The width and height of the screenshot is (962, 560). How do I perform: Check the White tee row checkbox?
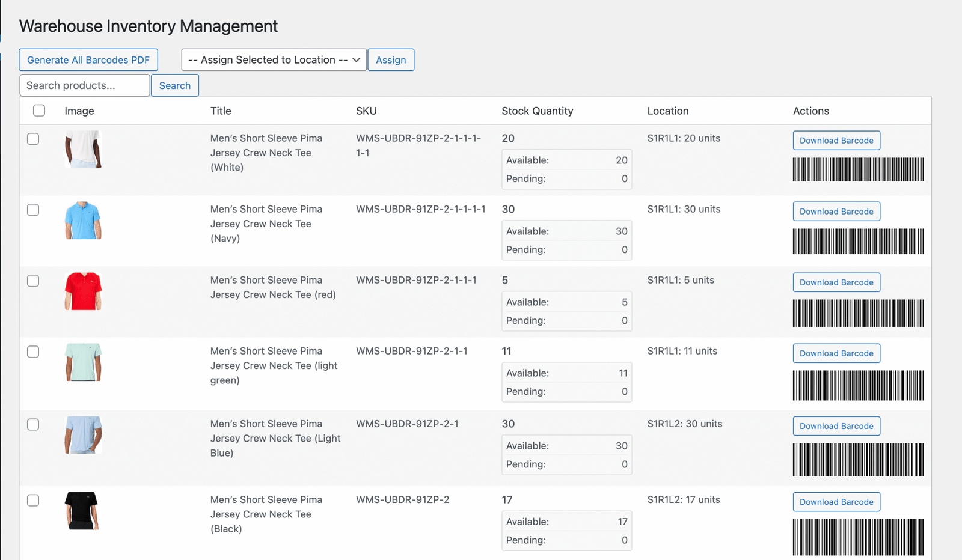pyautogui.click(x=33, y=139)
